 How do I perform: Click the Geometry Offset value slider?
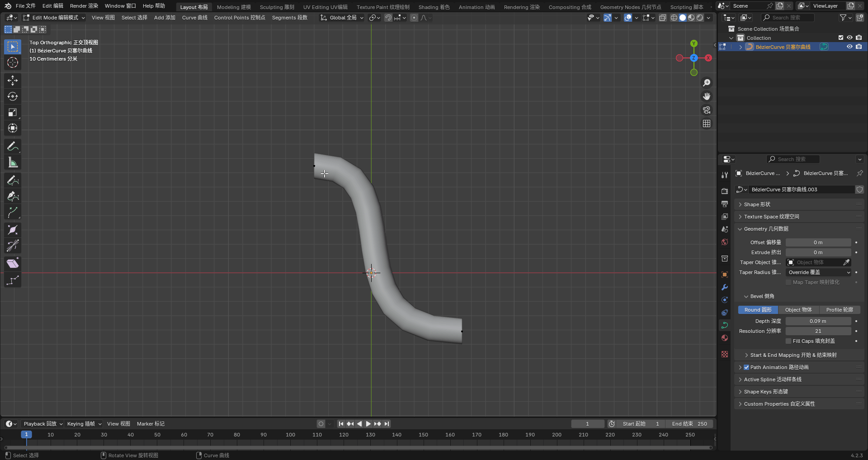click(818, 242)
